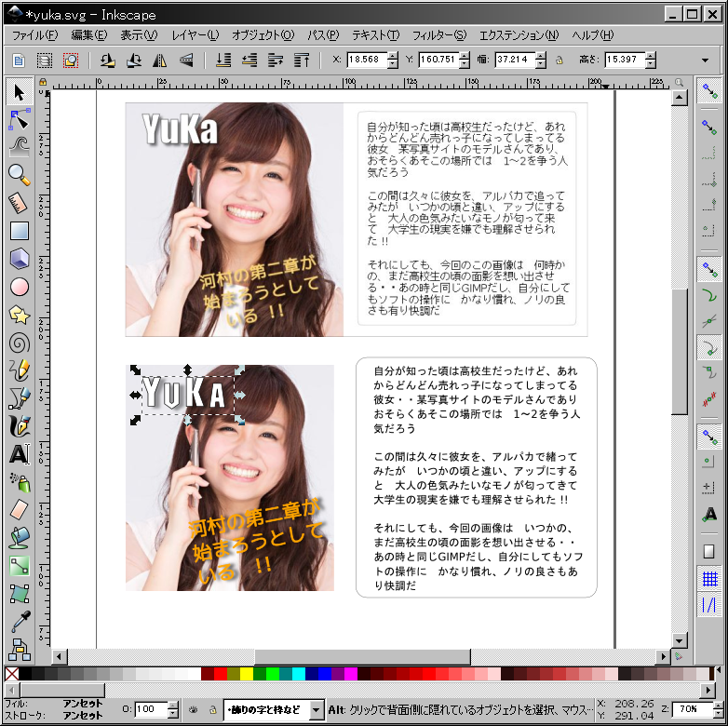Increase width value stepper
This screenshot has height=726, width=728.
tap(541, 56)
